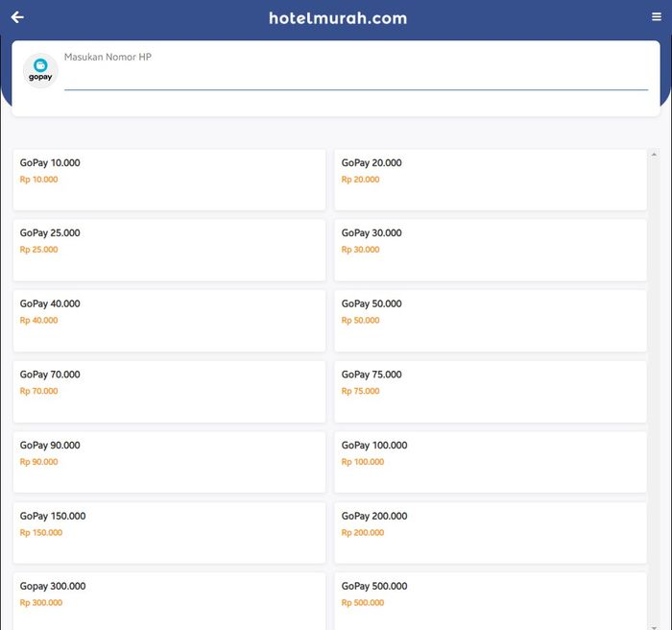Pick the GoPay 40.000 nominal
The image size is (672, 630).
coord(169,321)
